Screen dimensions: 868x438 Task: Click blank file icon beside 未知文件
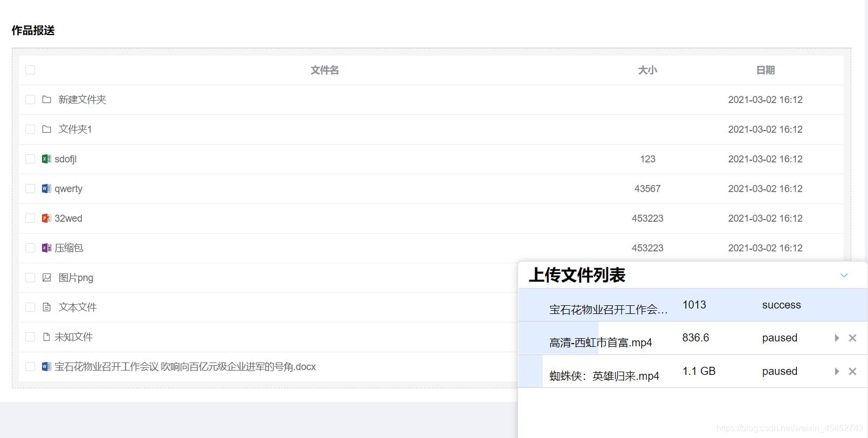(47, 337)
